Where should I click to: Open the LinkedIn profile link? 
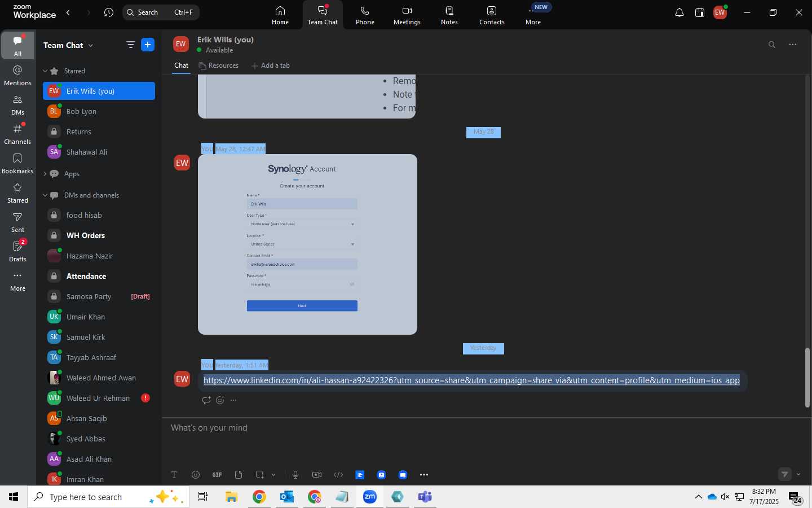point(471,380)
